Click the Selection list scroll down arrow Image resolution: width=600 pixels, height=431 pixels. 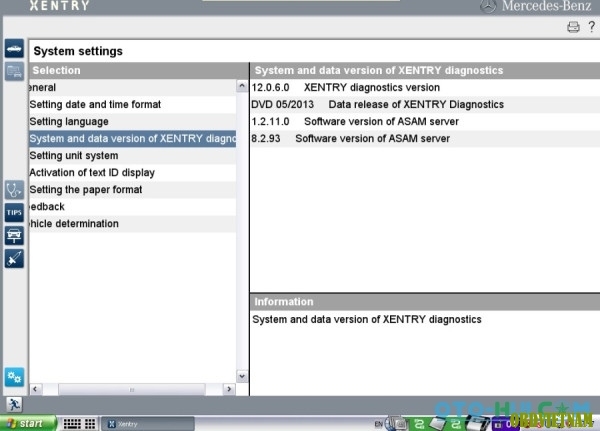[242, 376]
